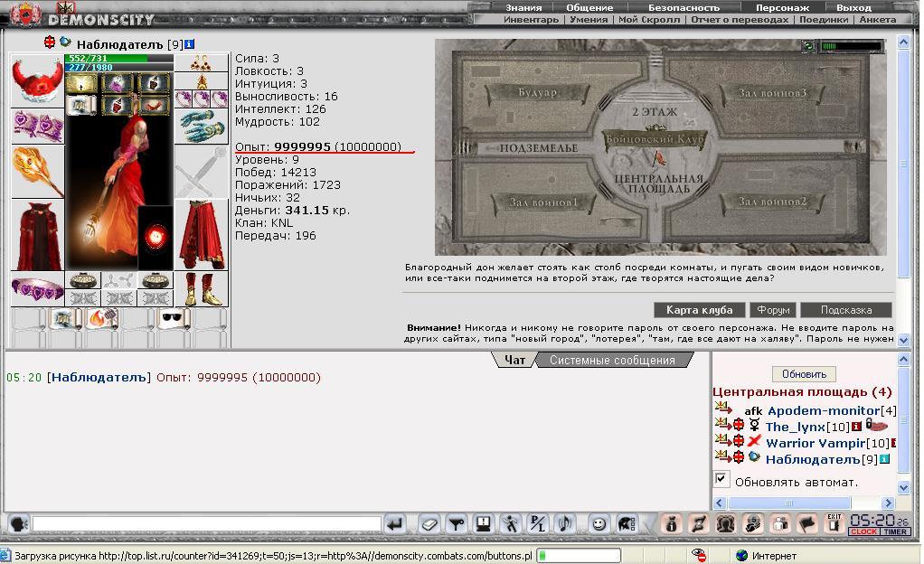This screenshot has height=564, width=924.
Task: Open the Общение menu
Action: click(x=589, y=7)
